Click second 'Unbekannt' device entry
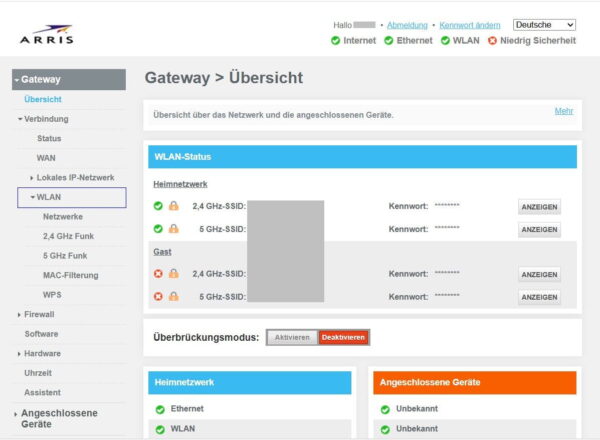 click(x=417, y=429)
